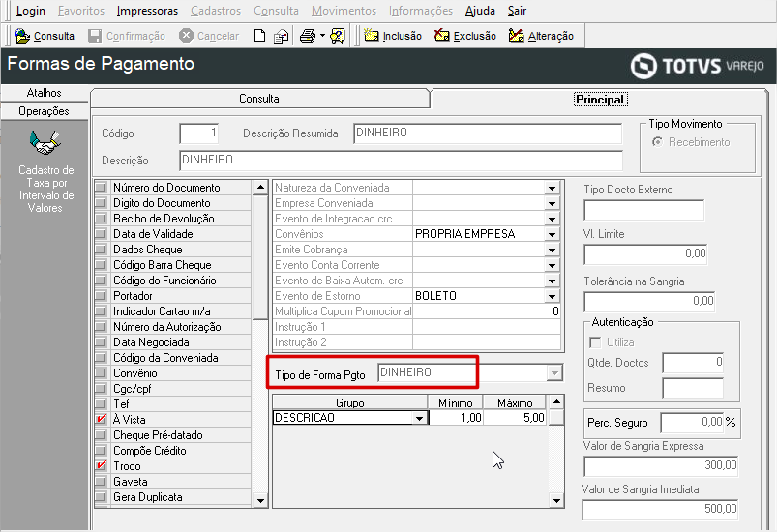Click the Valor de Sangria Expressa field
The height and width of the screenshot is (532, 777).
click(661, 466)
